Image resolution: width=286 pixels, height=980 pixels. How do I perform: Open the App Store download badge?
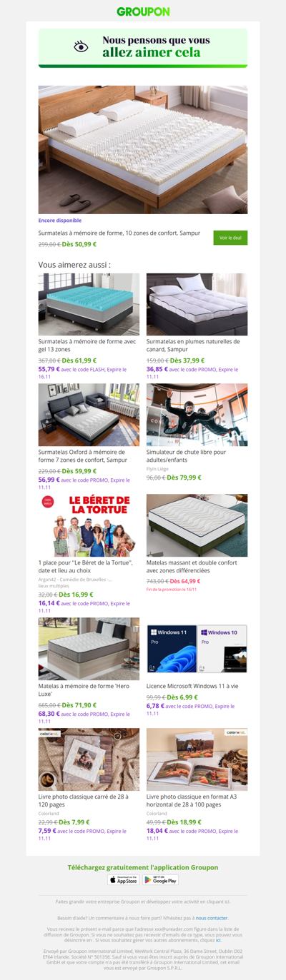tap(124, 879)
